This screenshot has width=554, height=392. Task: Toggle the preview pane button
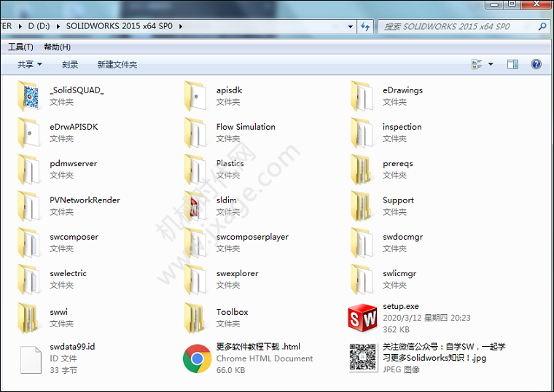point(512,64)
